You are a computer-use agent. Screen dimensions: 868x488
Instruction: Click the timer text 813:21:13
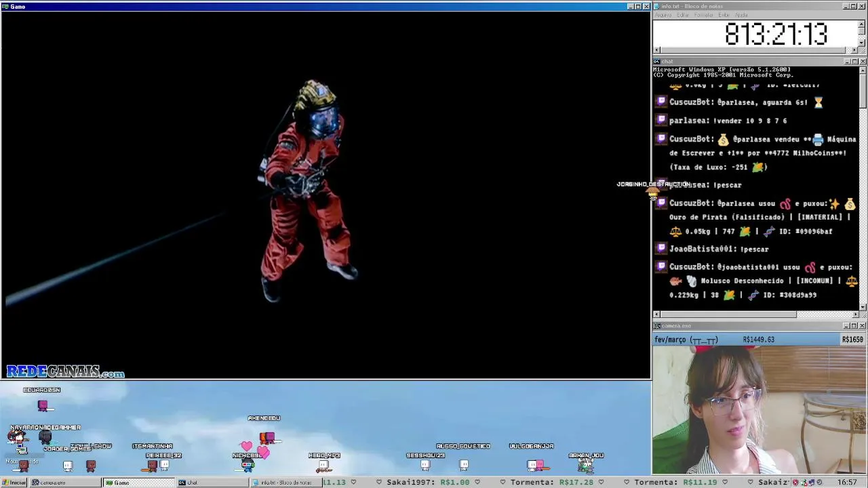tap(776, 34)
